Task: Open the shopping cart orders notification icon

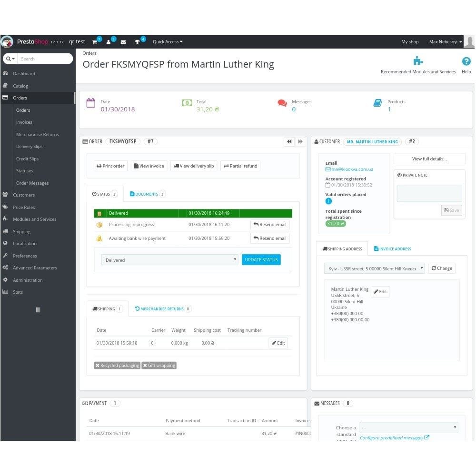Action: 95,42
